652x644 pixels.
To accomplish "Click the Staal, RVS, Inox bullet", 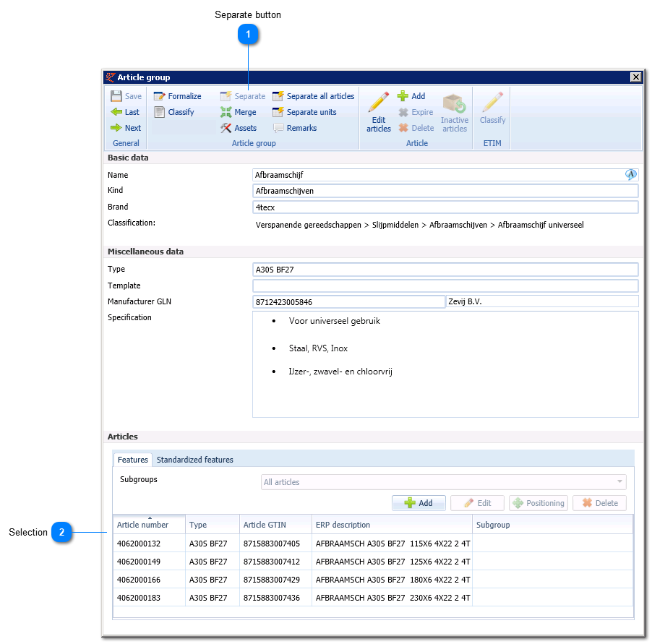I will 318,348.
